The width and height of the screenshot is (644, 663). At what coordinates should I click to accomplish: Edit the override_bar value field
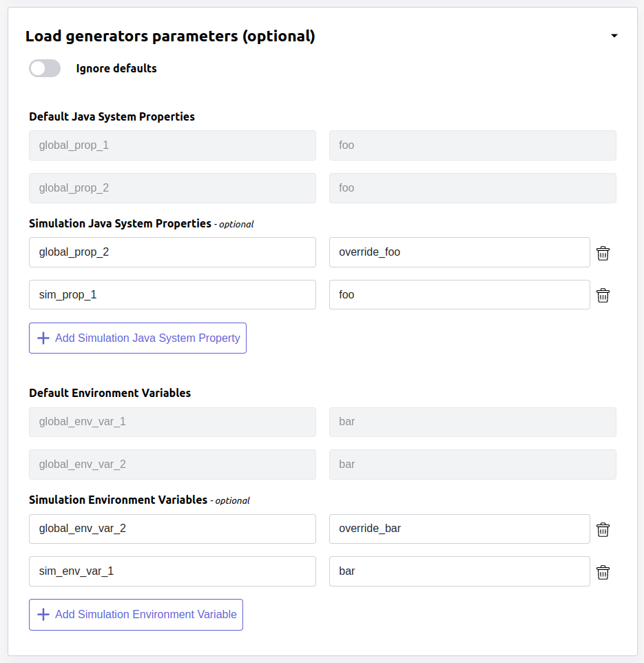click(459, 529)
